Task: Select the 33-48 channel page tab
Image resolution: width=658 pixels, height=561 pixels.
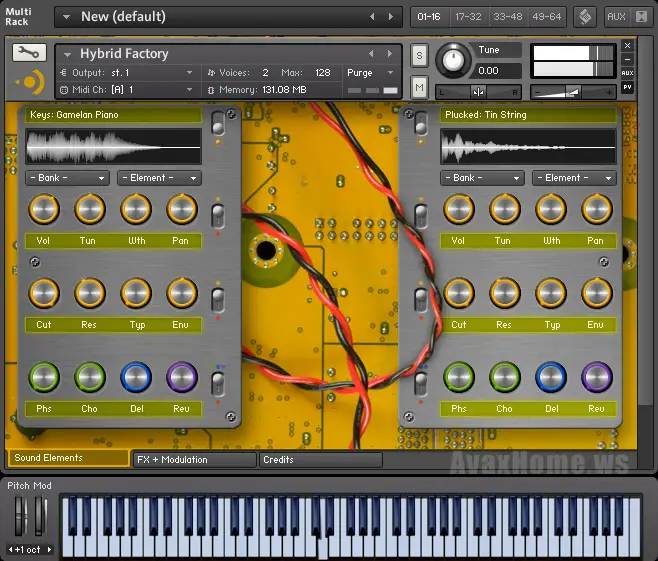Action: [508, 17]
